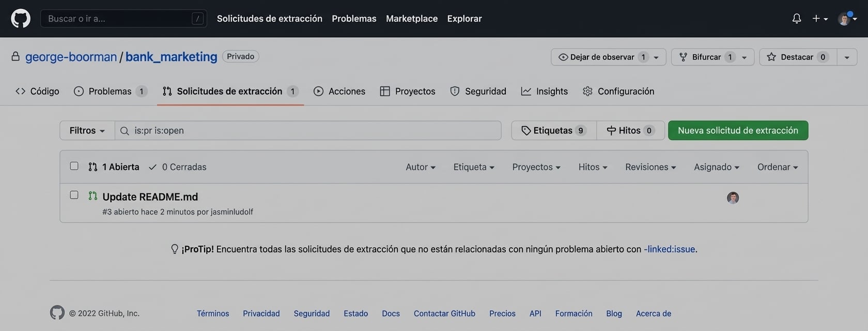Click the magnifier icon in filter field
The width and height of the screenshot is (868, 331).
click(125, 131)
